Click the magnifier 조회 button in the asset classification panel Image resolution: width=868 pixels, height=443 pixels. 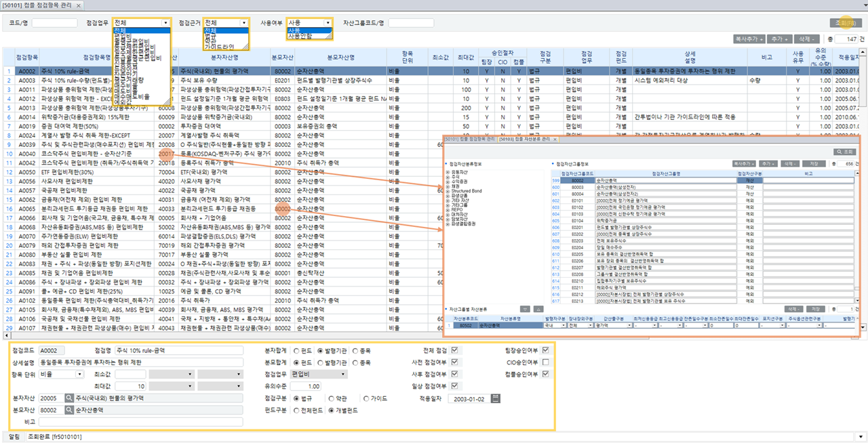tap(843, 152)
